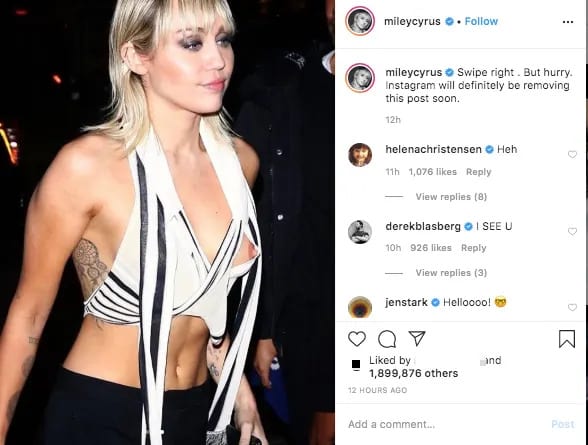This screenshot has width=588, height=445.
Task: Open comment bubble icon under post
Action: coord(387,339)
